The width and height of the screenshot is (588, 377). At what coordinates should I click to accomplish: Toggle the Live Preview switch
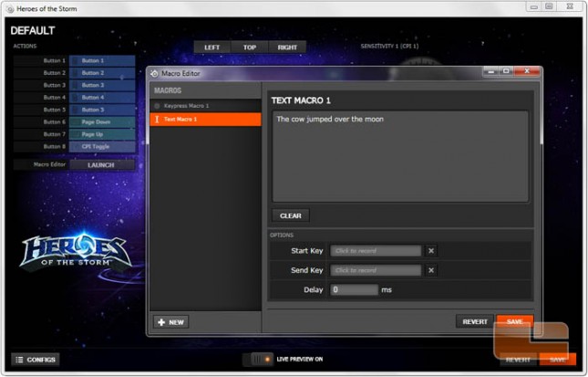(258, 360)
